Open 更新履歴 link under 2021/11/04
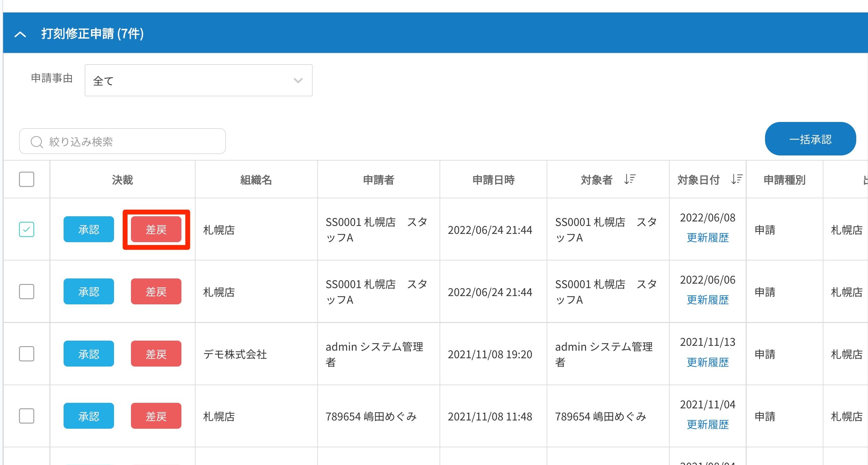 [707, 425]
